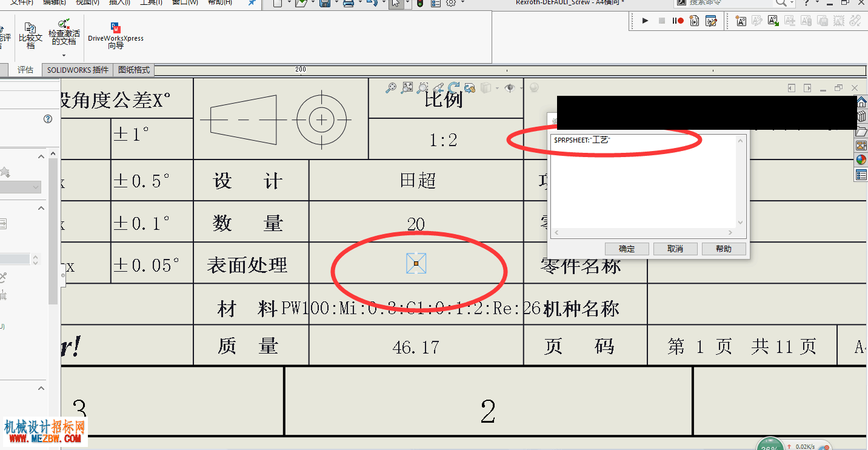868x450 pixels.
Task: Open the Options gear icon
Action: point(451,3)
